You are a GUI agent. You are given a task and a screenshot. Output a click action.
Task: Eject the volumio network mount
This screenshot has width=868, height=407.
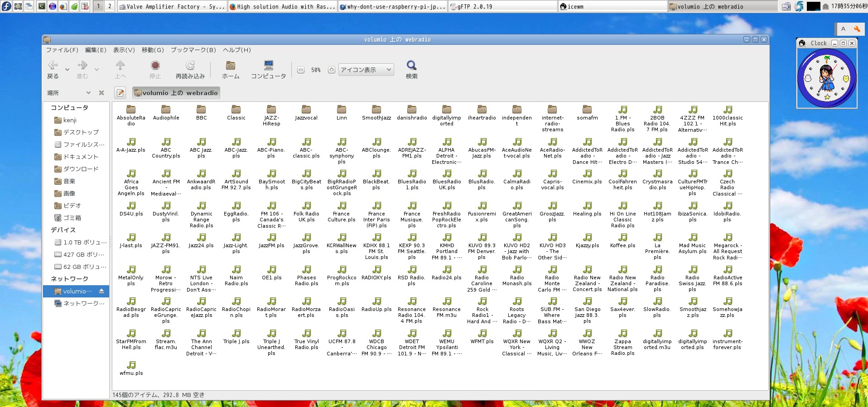point(101,291)
